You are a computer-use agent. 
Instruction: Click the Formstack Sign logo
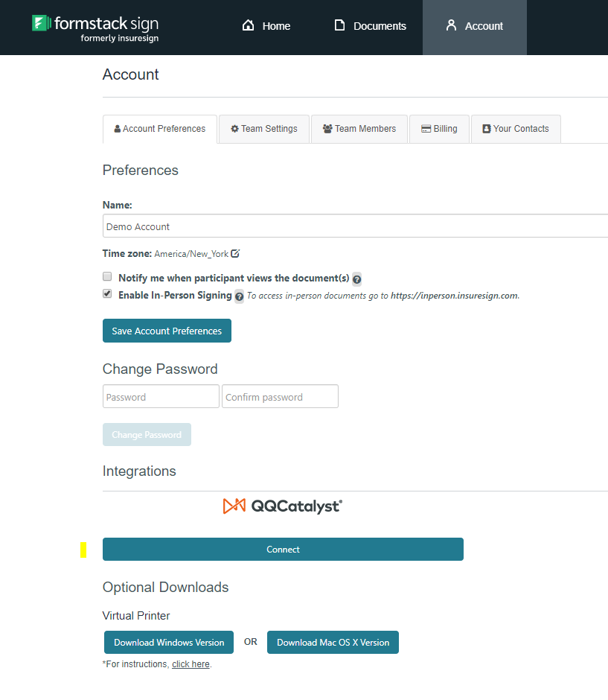click(x=95, y=28)
